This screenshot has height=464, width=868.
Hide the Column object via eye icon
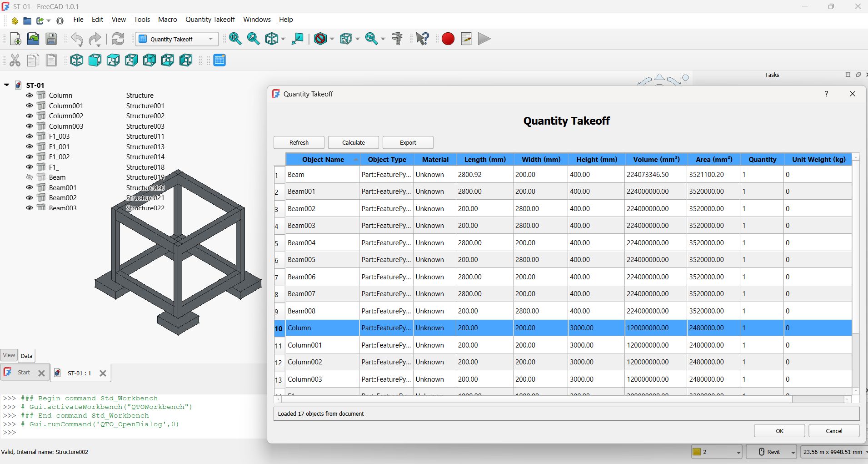point(30,96)
